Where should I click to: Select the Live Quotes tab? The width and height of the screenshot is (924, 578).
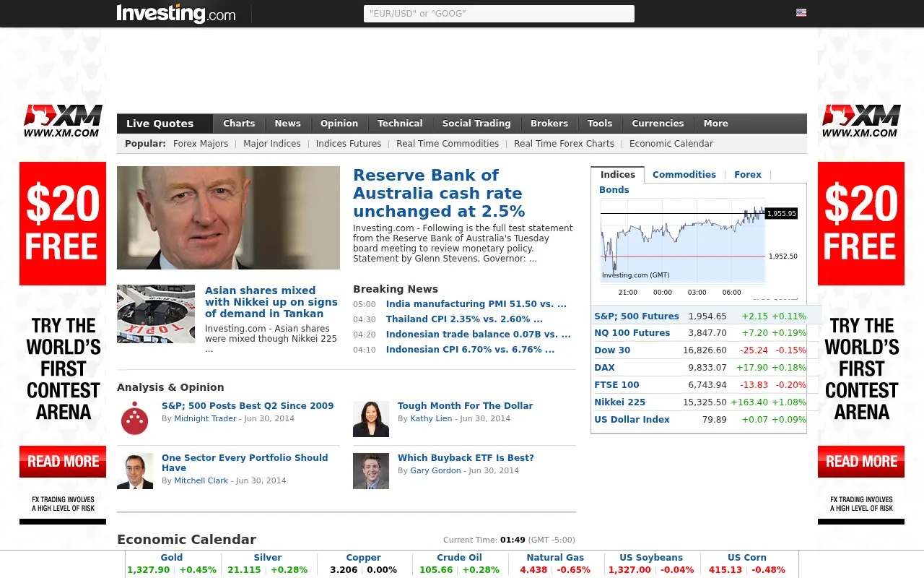(x=165, y=124)
